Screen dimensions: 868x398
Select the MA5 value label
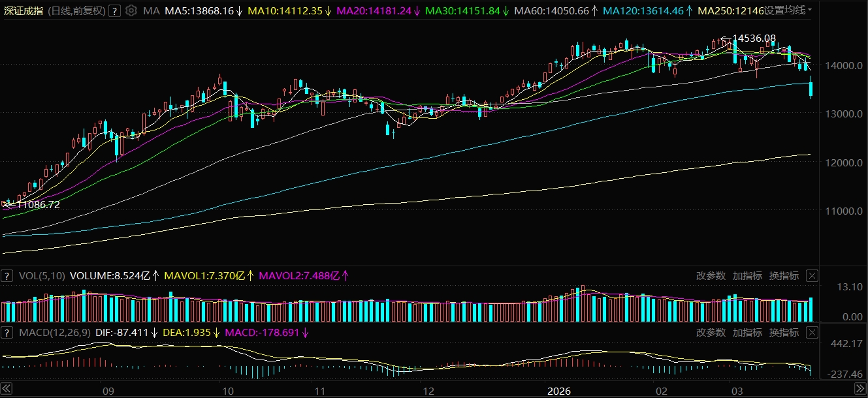pyautogui.click(x=199, y=11)
